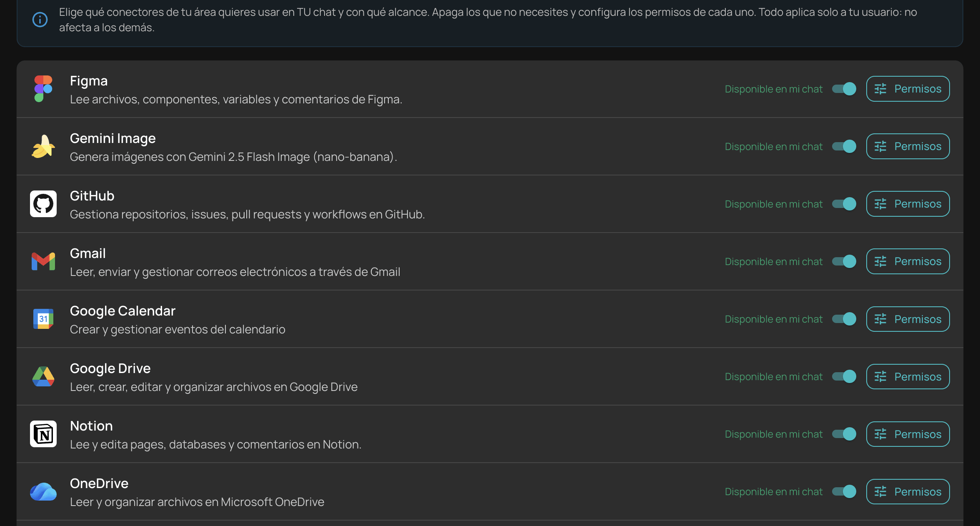Select the Figma connector title
The image size is (980, 526).
click(89, 81)
